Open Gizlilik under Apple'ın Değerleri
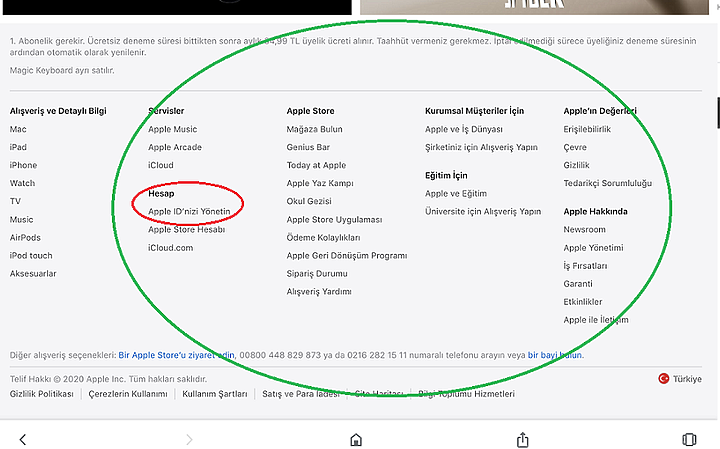Image resolution: width=720 pixels, height=449 pixels. coord(576,165)
